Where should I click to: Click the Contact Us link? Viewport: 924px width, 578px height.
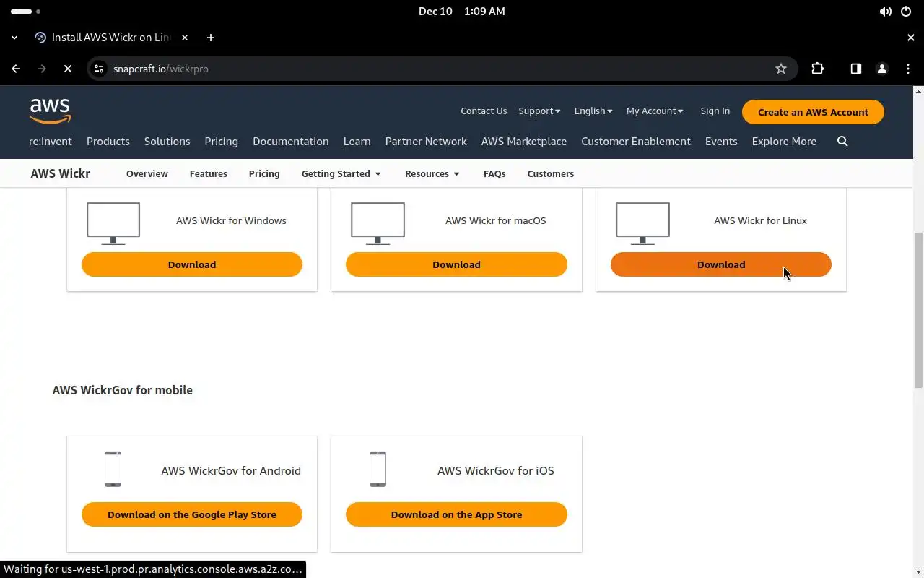tap(484, 111)
